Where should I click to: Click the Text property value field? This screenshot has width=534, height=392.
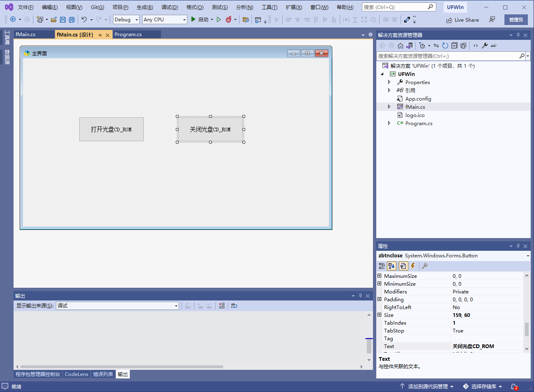(487, 346)
